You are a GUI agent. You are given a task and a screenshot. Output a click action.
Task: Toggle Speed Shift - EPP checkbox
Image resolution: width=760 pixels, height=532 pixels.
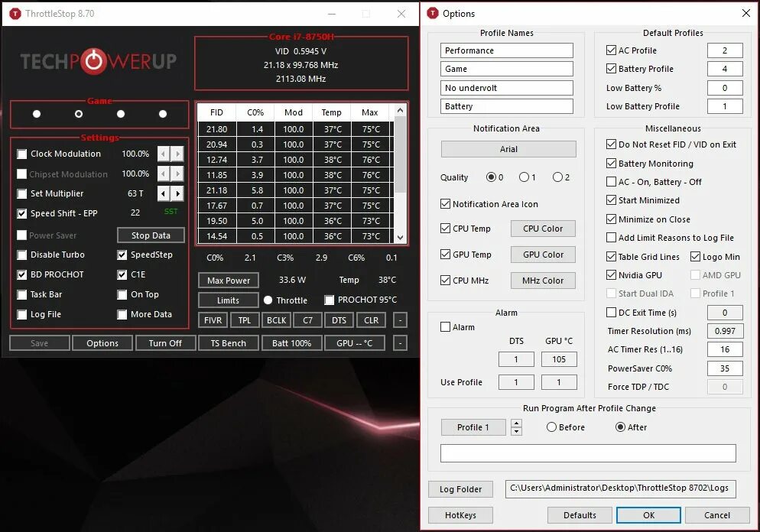tap(22, 214)
